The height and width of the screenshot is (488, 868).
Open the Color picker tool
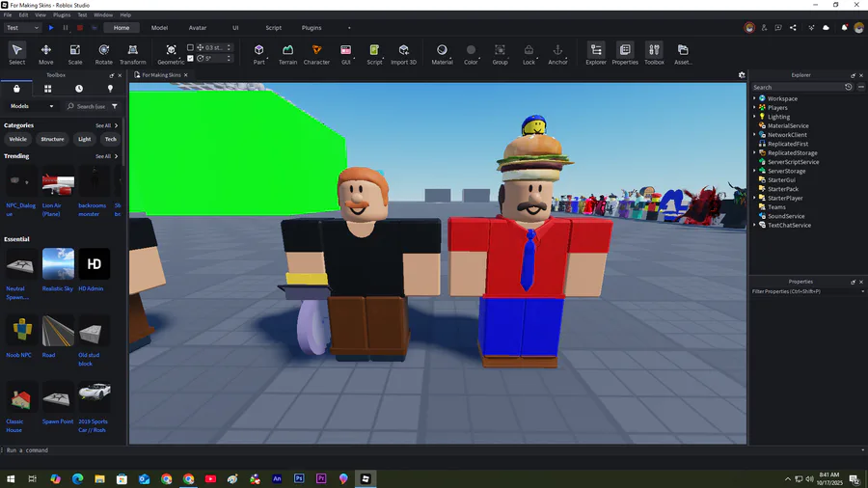(x=471, y=54)
